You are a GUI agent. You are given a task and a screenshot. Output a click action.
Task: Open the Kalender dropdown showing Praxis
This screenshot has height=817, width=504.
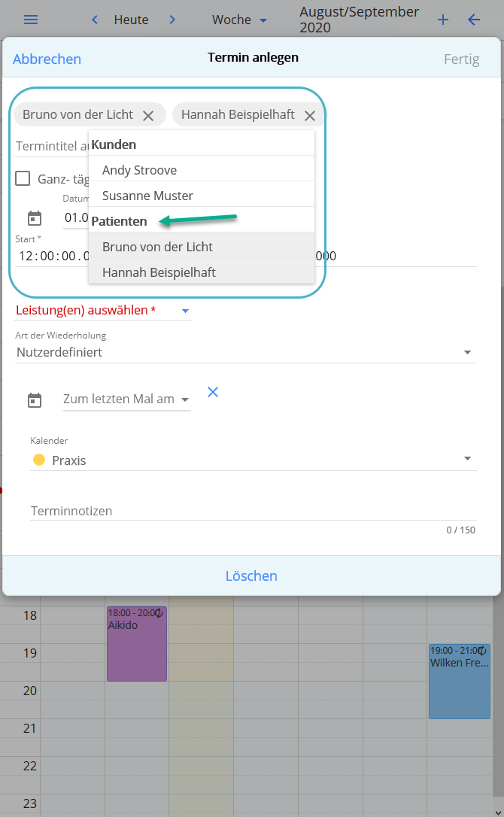pos(468,459)
